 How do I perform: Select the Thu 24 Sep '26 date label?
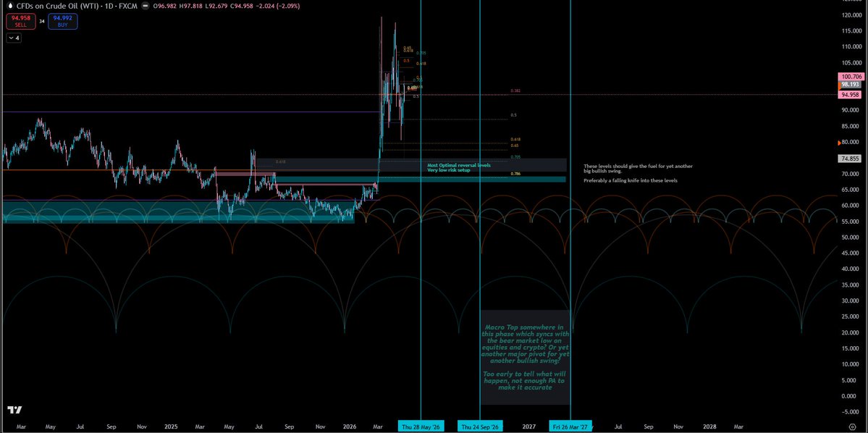click(481, 427)
